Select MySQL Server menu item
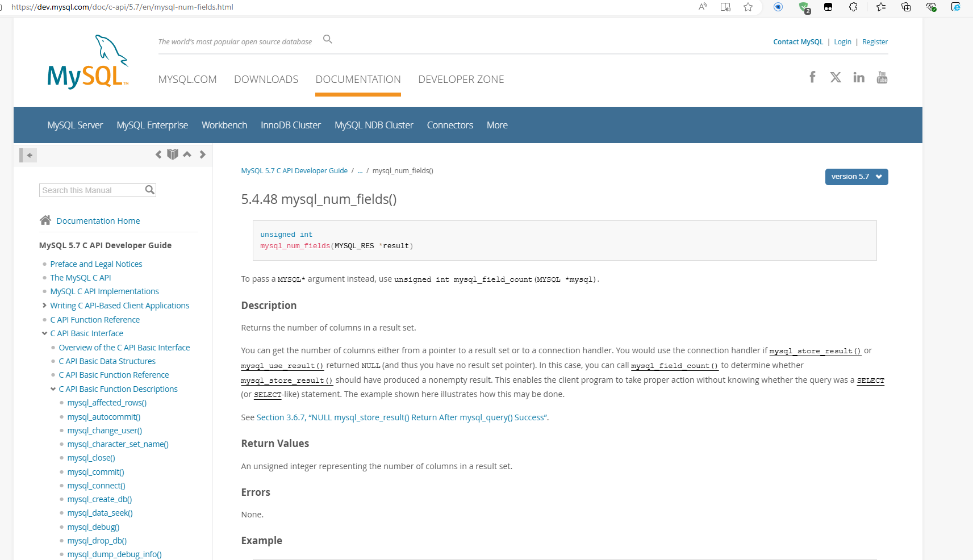973x560 pixels. [x=75, y=125]
